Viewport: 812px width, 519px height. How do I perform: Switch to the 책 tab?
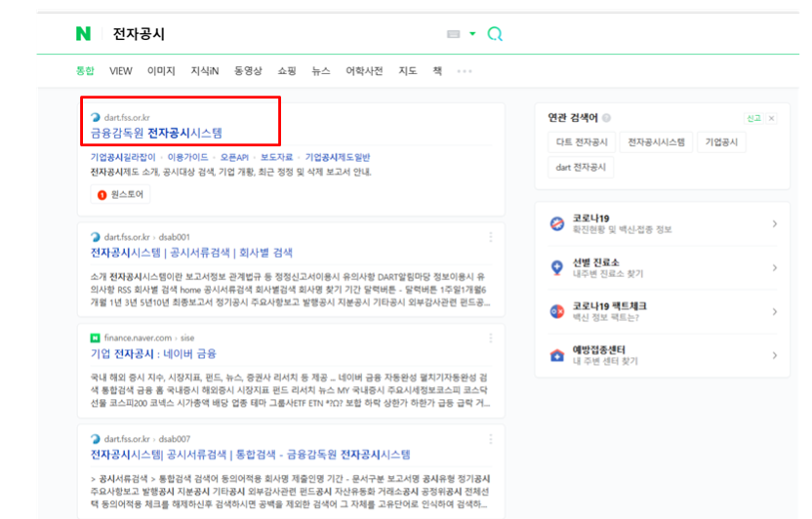coord(437,71)
